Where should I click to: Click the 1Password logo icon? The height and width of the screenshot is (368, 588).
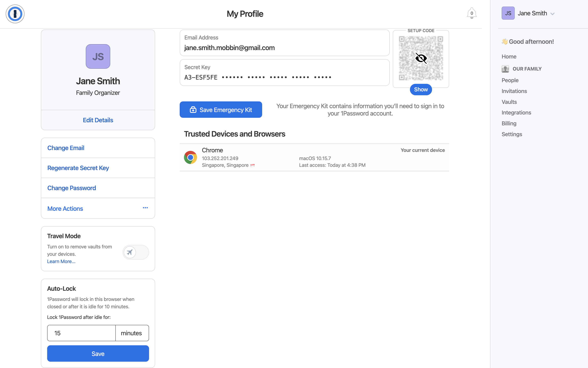pos(15,14)
